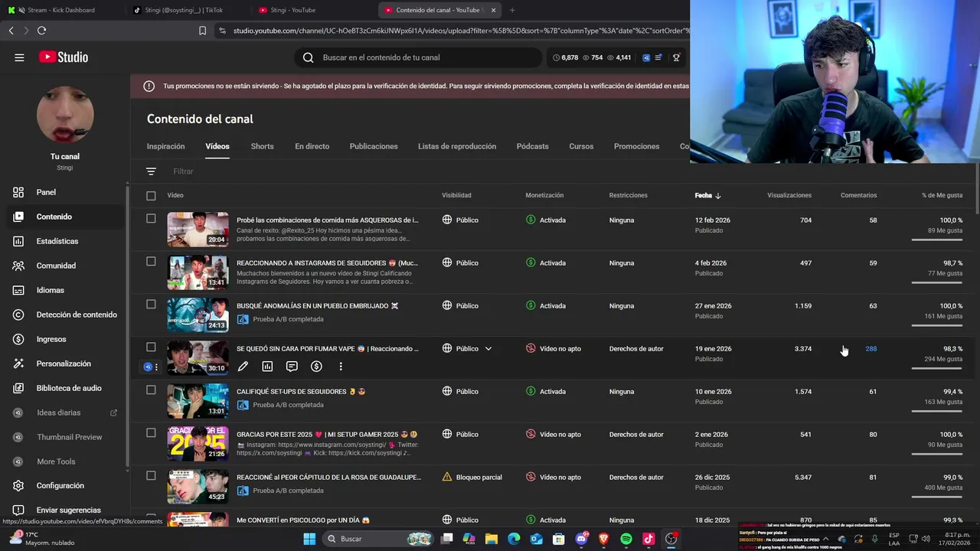Click the Ingresos dollar icon in sidebar
The height and width of the screenshot is (551, 980).
coord(19,339)
